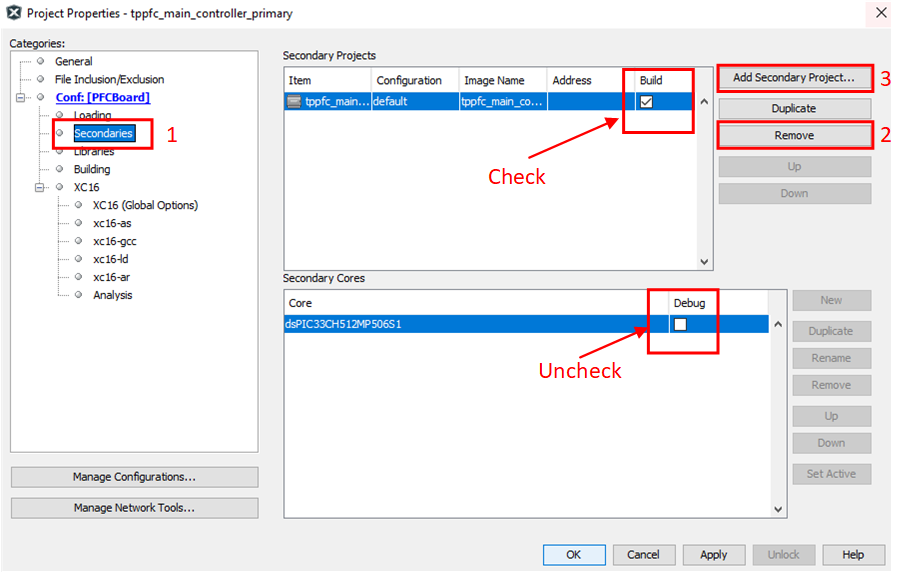
Task: Click the MPLAB X icon in title bar
Action: pyautogui.click(x=13, y=13)
